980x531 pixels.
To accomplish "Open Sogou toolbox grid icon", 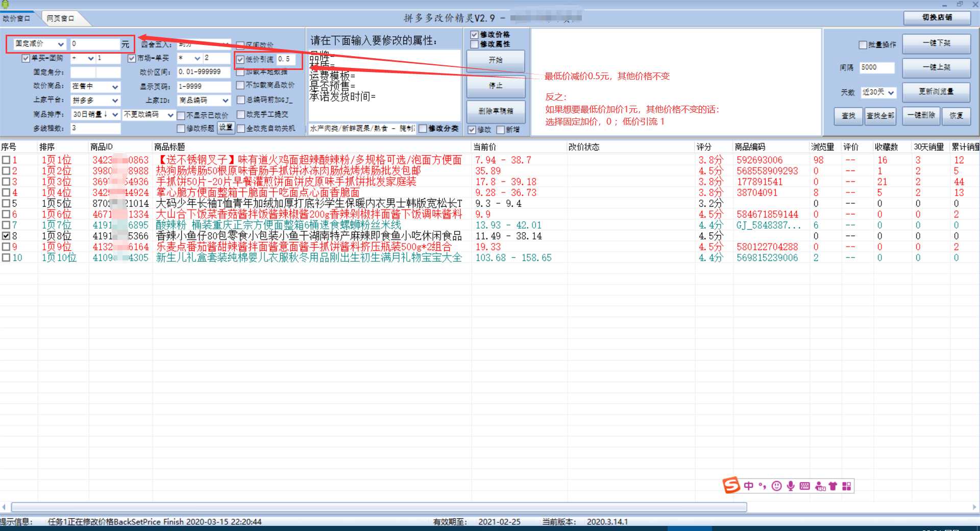I will coord(847,486).
